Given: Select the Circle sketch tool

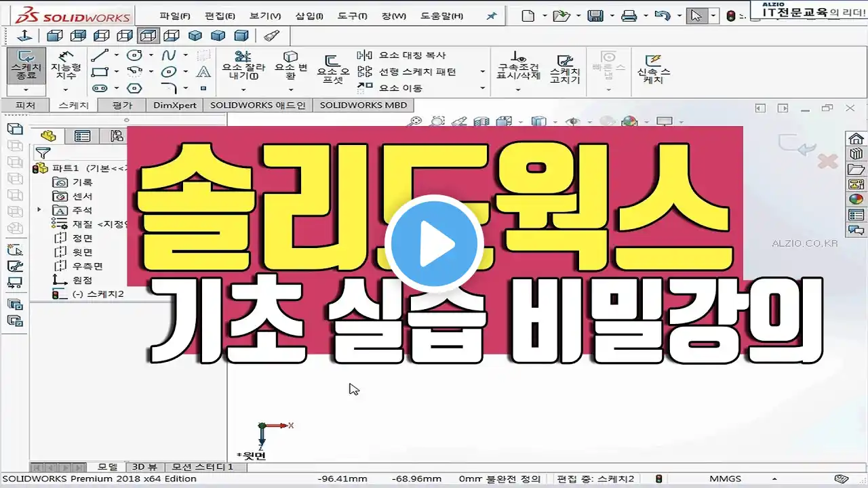Looking at the screenshot, I should click(x=135, y=55).
